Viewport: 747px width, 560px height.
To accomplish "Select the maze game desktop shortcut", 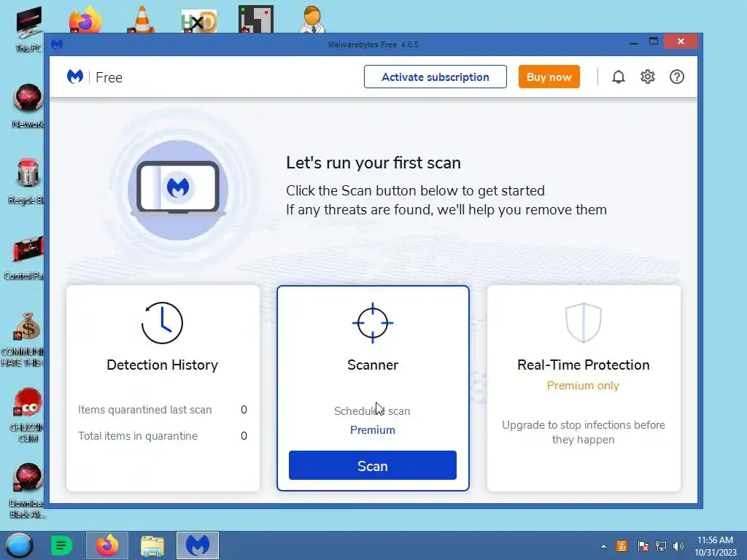I will [256, 20].
